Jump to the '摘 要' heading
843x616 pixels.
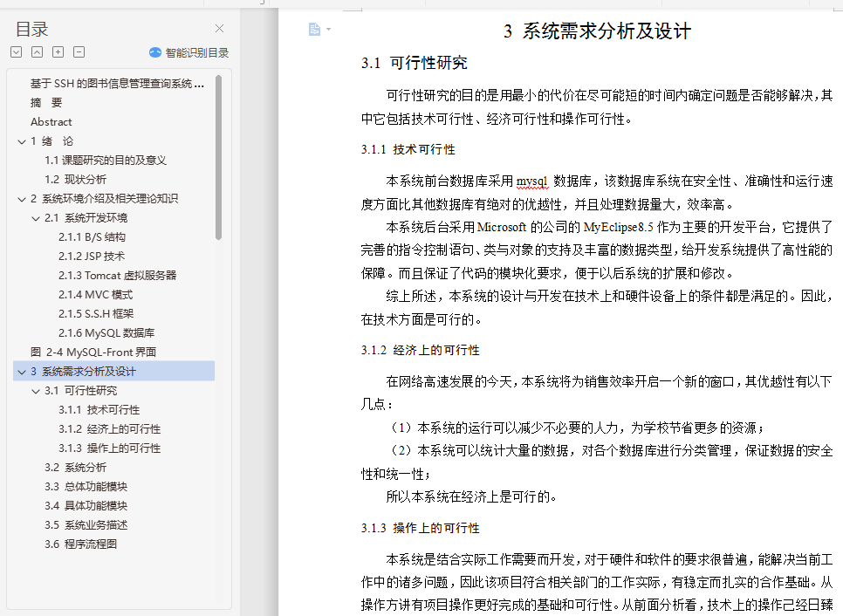(x=46, y=103)
